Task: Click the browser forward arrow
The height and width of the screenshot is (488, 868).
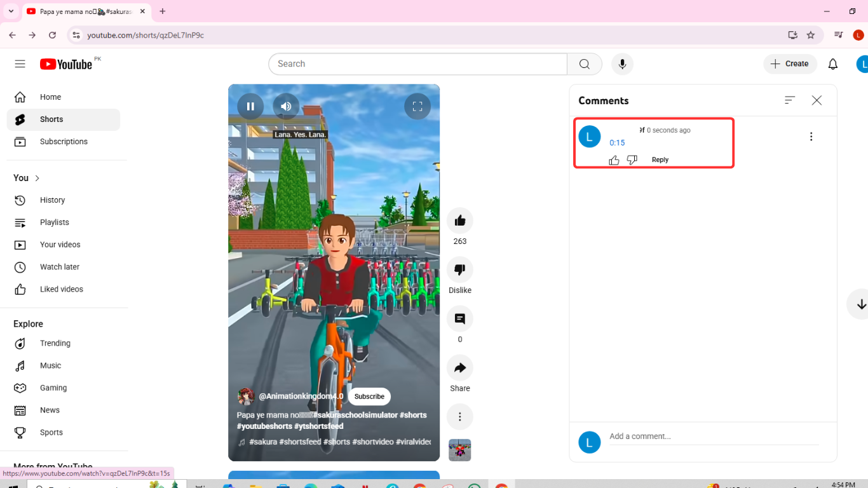Action: 32,35
